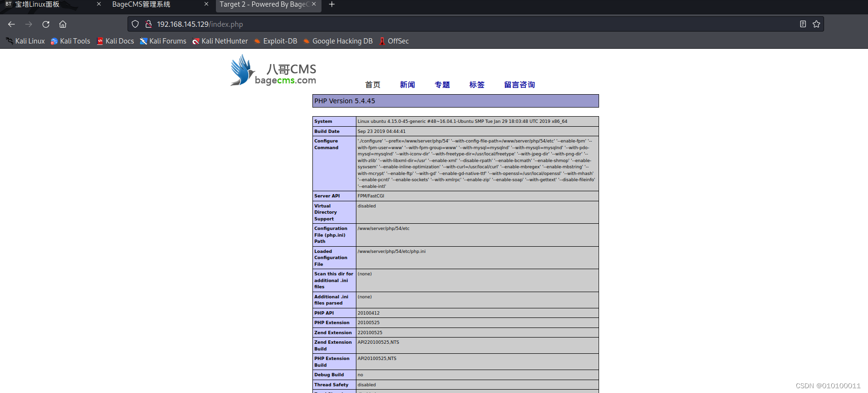Click the Configuration File (php.ini) Path label
Screen dimensions: 868x393
(331, 235)
